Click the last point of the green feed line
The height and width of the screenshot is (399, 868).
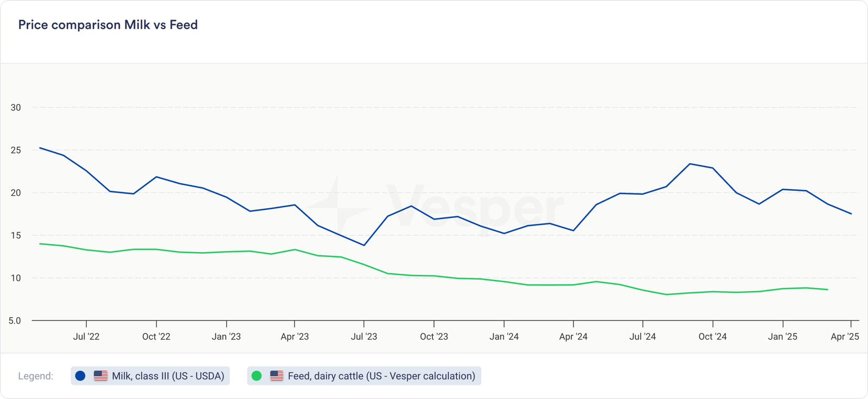(828, 289)
